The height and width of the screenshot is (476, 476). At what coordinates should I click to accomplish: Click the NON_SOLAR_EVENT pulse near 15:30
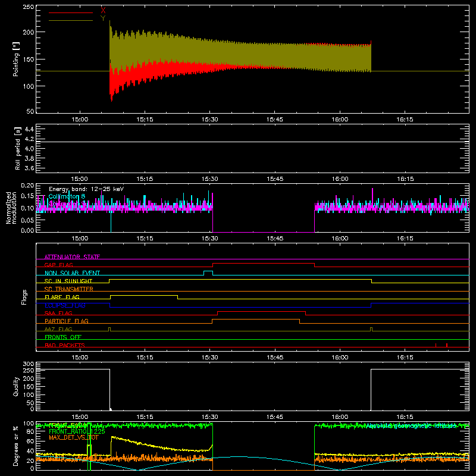click(x=208, y=273)
